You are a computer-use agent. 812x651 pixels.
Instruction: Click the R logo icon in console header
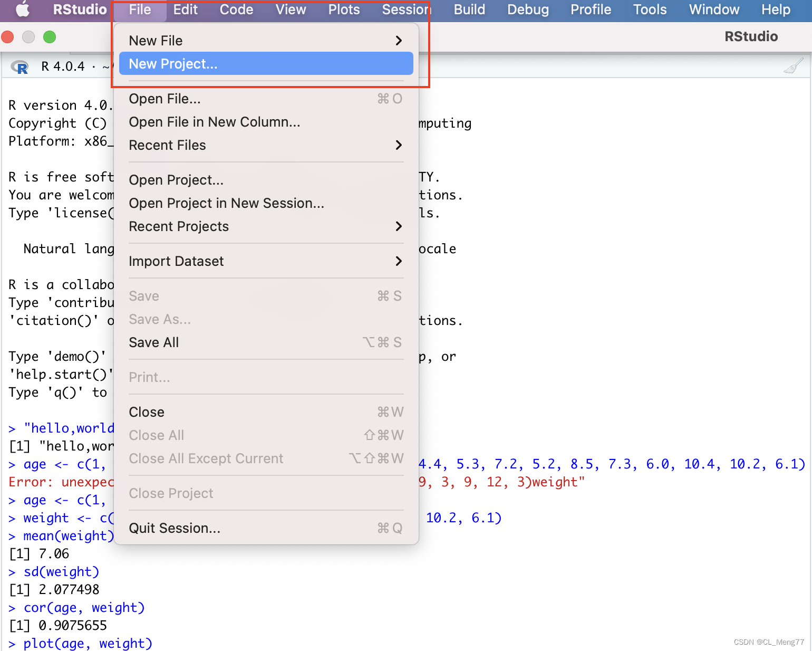[x=20, y=67]
